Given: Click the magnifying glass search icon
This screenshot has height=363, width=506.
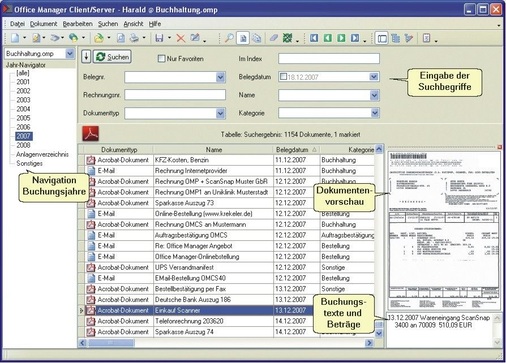Looking at the screenshot, I should click(229, 38).
